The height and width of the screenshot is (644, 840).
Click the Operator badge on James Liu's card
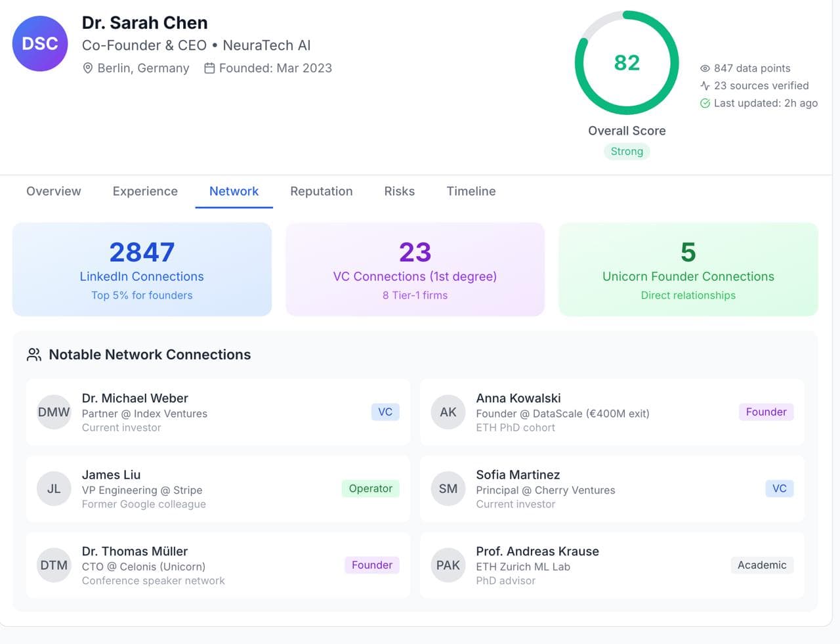tap(370, 488)
